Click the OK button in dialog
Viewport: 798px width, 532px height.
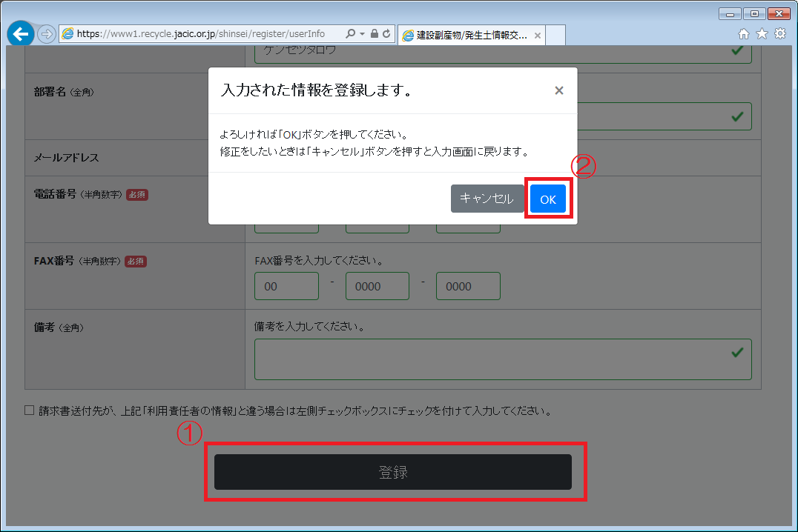coord(547,199)
